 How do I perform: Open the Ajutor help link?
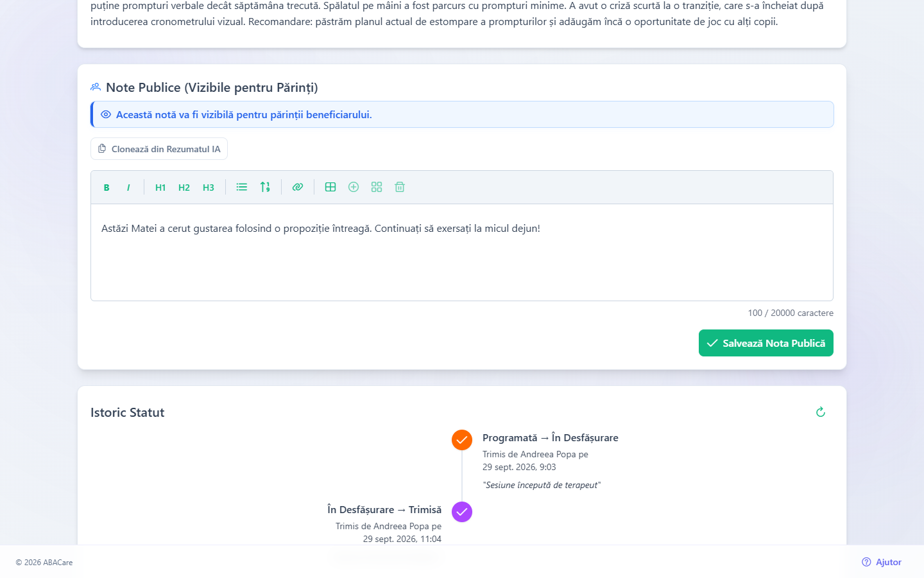(x=882, y=562)
